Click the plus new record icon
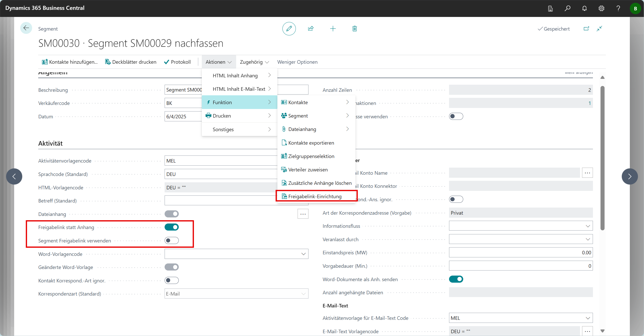The image size is (644, 336). point(333,29)
